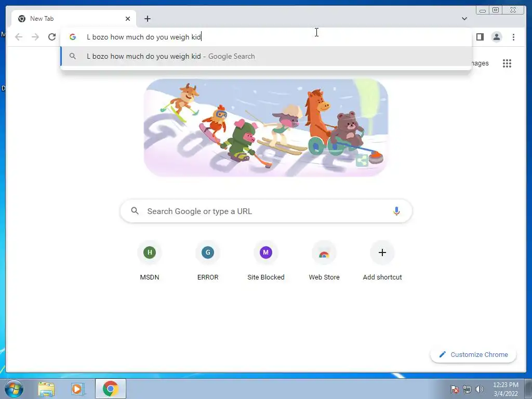This screenshot has width=532, height=399.
Task: Open the Google apps grid
Action: point(507,63)
